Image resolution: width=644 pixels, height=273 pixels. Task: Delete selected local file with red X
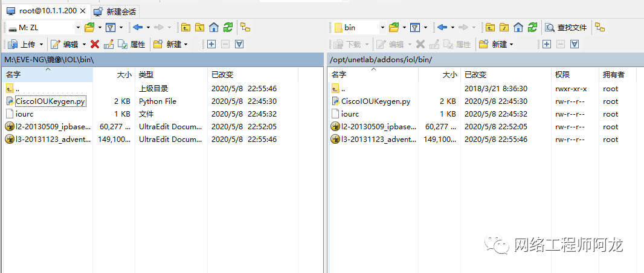95,44
